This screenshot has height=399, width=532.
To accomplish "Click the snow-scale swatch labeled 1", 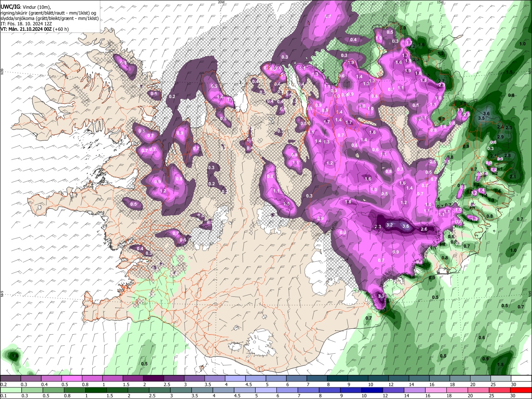I will click(112, 379).
